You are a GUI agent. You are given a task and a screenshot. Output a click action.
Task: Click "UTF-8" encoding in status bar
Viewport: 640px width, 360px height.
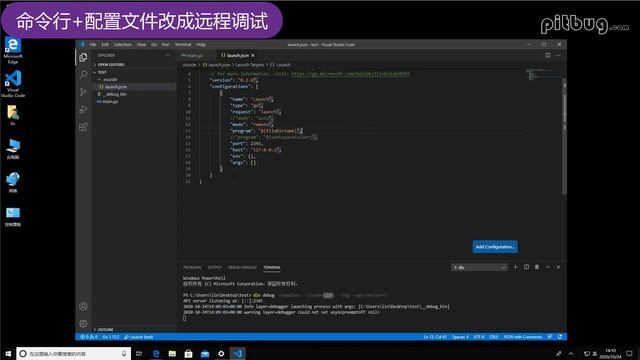pyautogui.click(x=479, y=337)
